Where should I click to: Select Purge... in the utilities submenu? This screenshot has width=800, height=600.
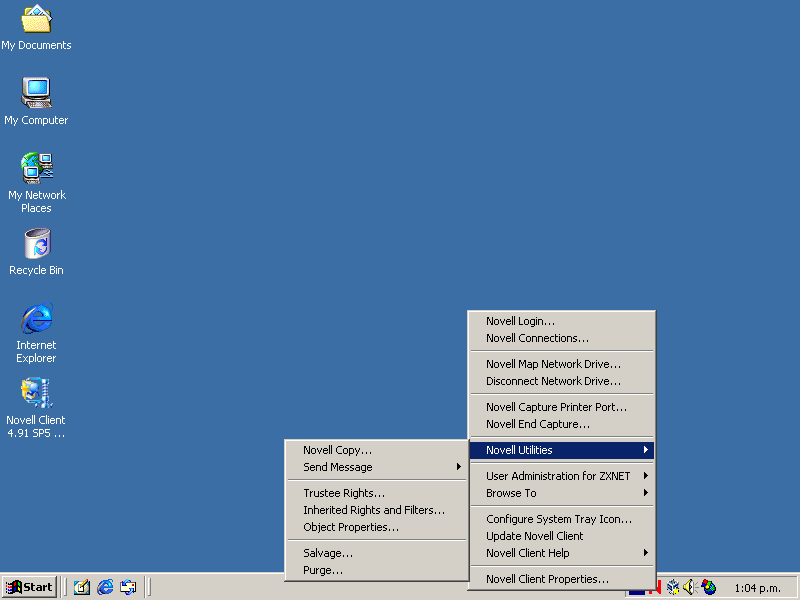click(377, 570)
